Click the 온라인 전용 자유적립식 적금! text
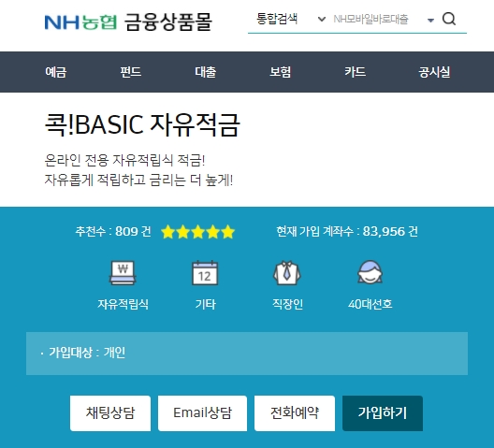Screen dimensions: 494x448 [x=124, y=160]
